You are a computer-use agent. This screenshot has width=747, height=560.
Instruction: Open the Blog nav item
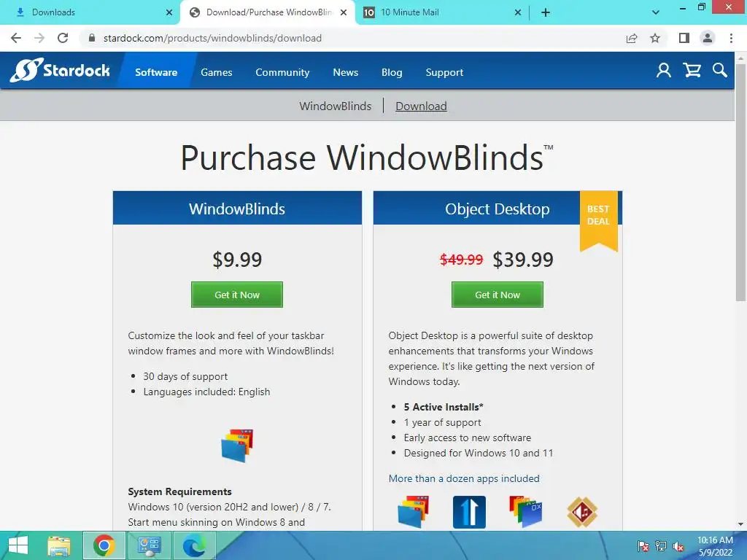(392, 72)
